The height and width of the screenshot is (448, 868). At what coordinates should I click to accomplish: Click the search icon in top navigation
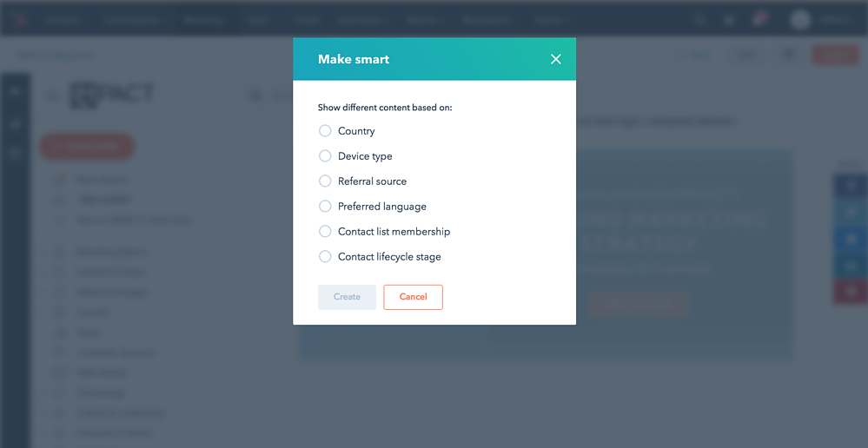(x=699, y=20)
